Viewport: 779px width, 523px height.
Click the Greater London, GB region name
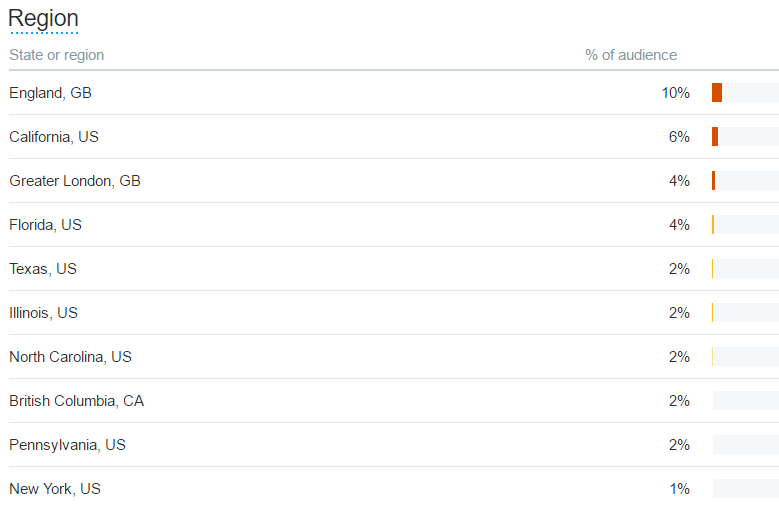pos(75,181)
